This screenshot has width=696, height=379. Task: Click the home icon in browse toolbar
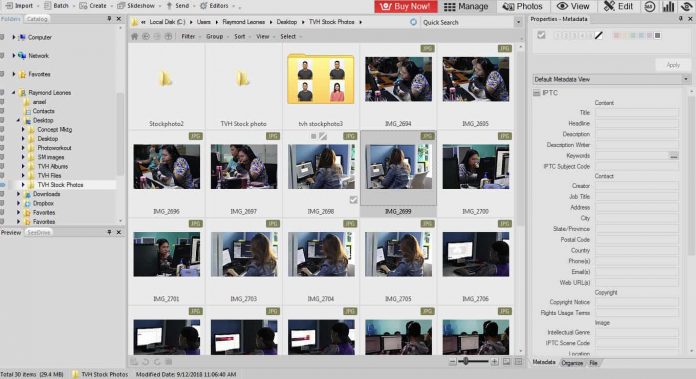134,36
